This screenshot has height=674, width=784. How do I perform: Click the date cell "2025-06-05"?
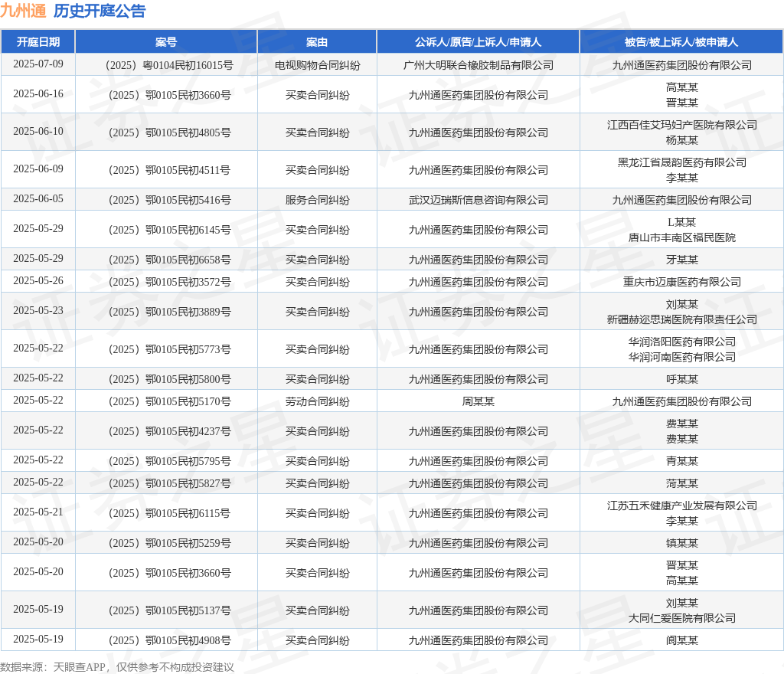click(38, 199)
